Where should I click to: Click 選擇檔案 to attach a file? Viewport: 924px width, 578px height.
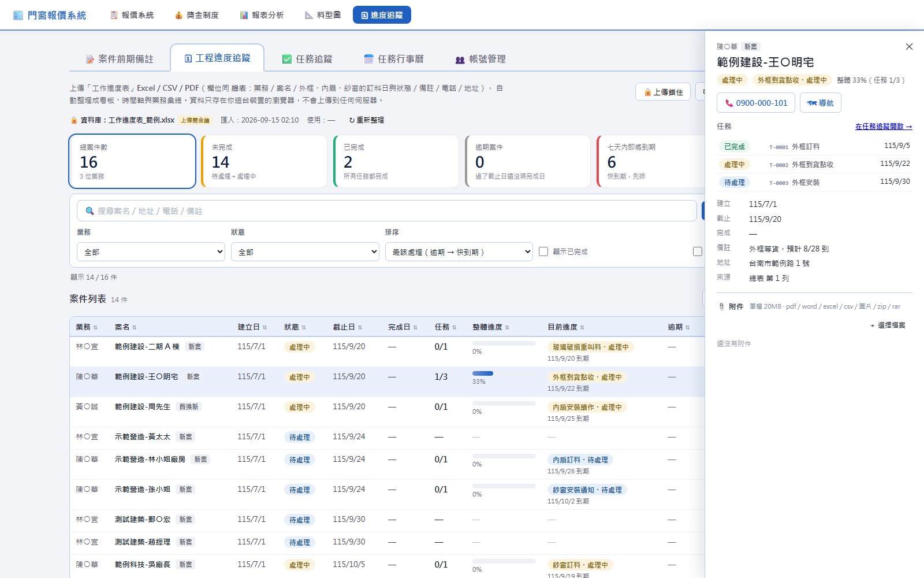[x=888, y=325]
